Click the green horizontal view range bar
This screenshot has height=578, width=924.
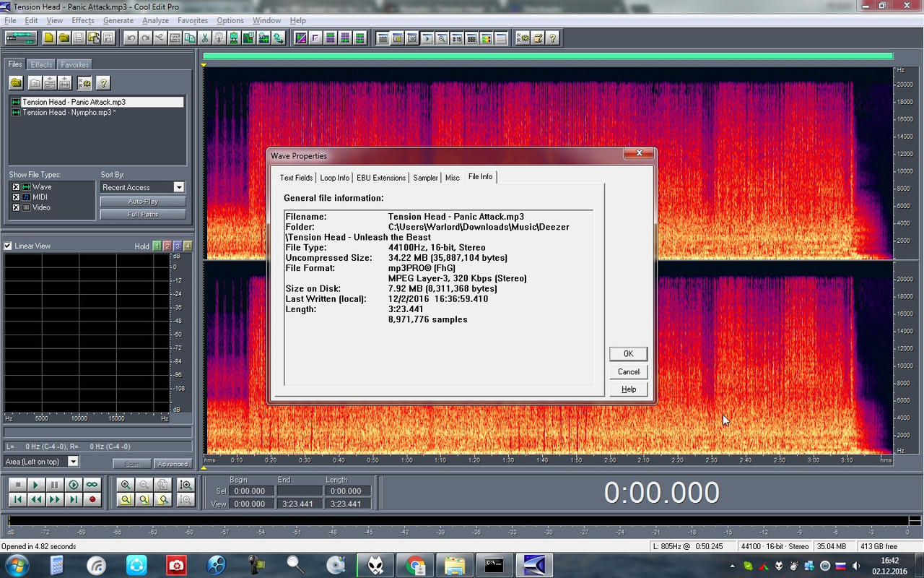click(x=548, y=56)
